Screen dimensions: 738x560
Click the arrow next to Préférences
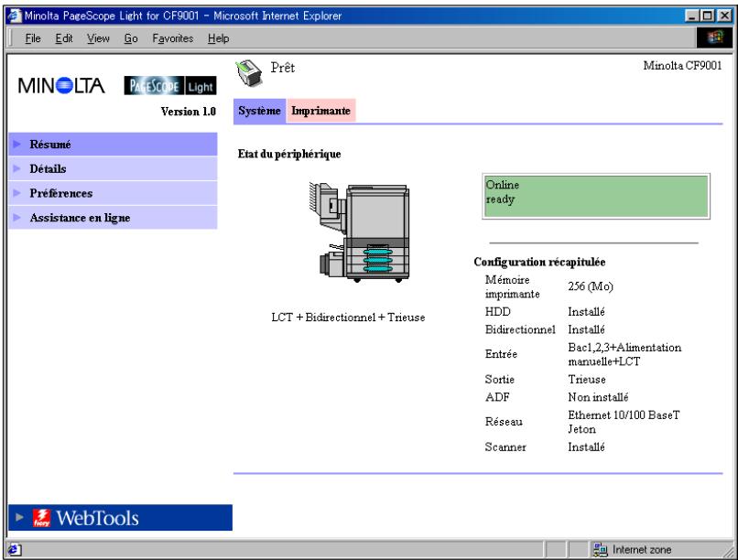pos(17,193)
